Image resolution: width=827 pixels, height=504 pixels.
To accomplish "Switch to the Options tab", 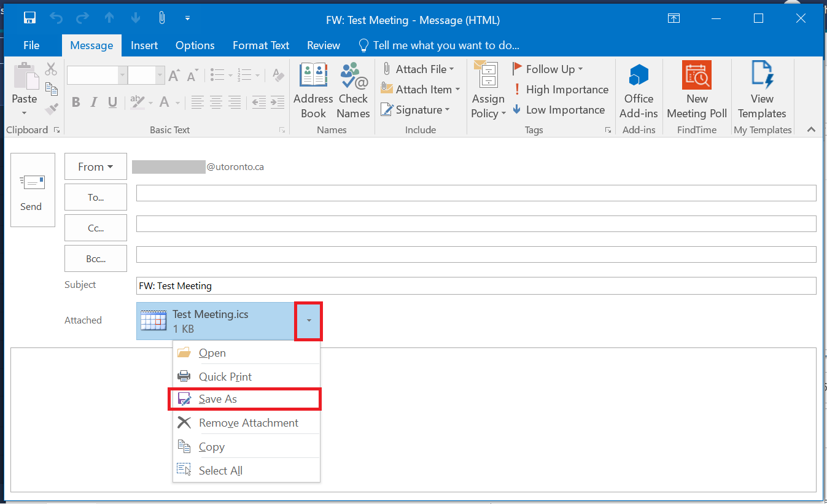I will [x=195, y=45].
